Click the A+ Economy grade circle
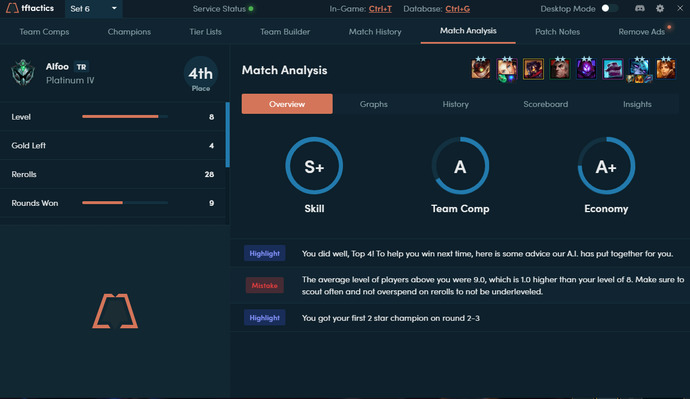 tap(606, 166)
